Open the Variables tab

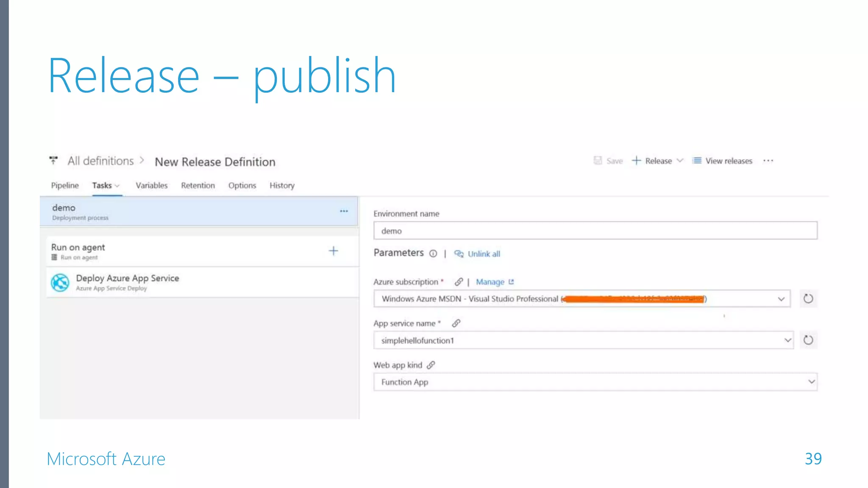(x=151, y=186)
